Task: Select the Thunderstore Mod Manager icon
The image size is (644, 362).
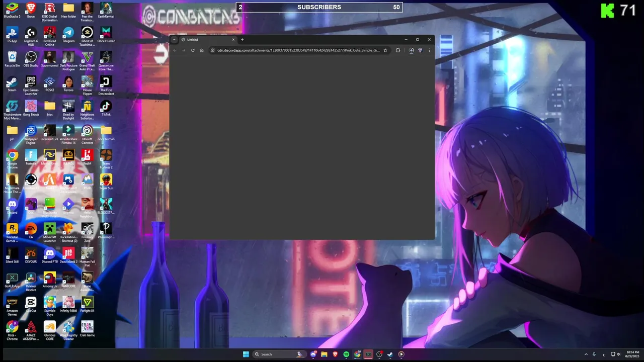Action: click(x=12, y=111)
